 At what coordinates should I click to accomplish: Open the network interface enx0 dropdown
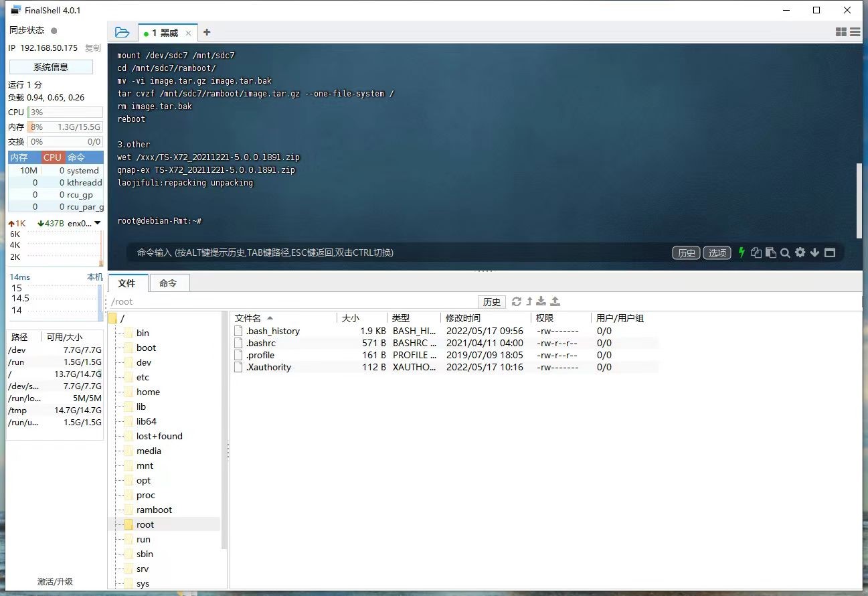tap(98, 223)
